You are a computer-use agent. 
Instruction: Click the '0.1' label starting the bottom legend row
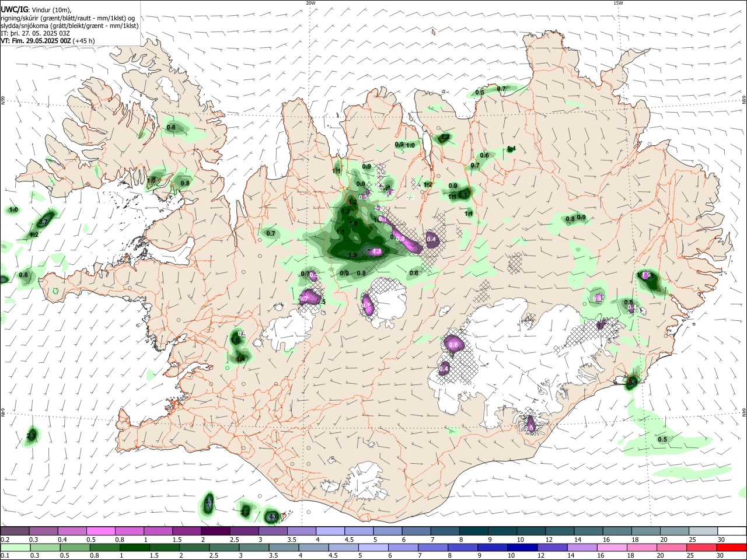[5, 556]
